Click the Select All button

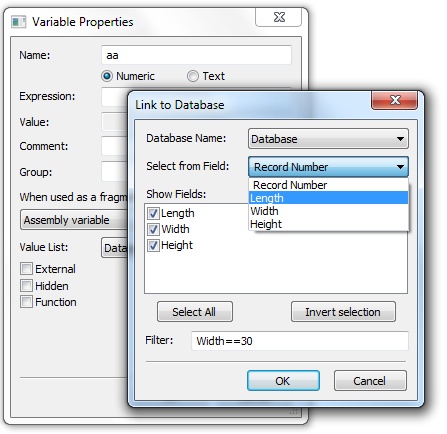195,312
